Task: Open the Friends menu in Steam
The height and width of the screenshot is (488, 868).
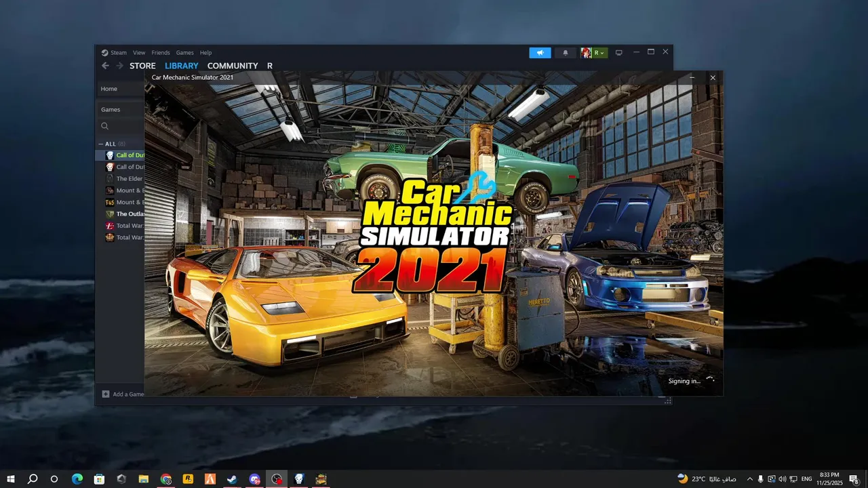Action: [x=161, y=52]
